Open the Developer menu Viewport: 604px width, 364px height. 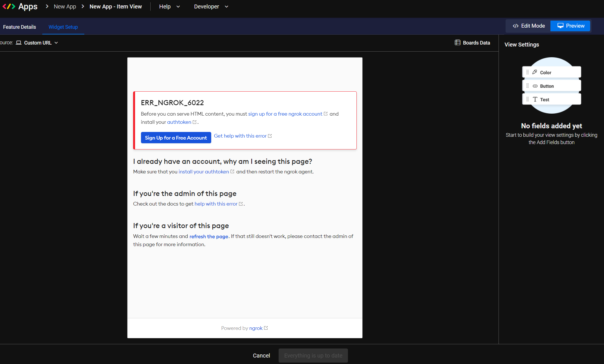pos(206,6)
